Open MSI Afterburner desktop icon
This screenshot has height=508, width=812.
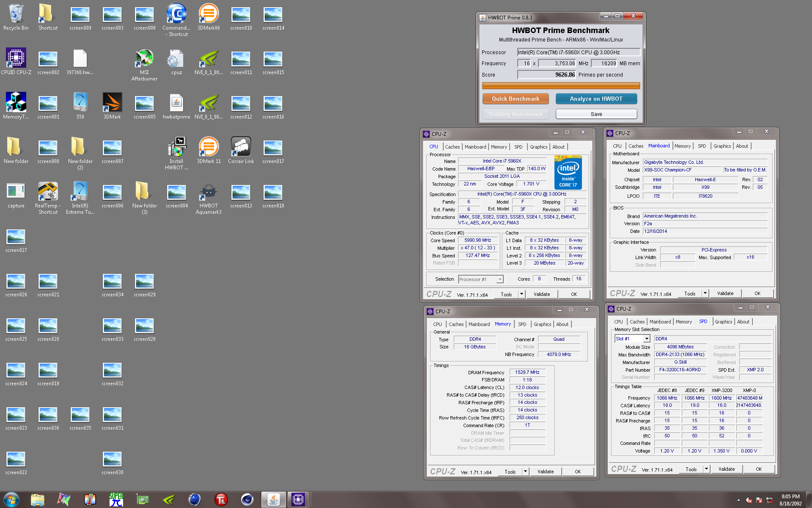point(144,64)
